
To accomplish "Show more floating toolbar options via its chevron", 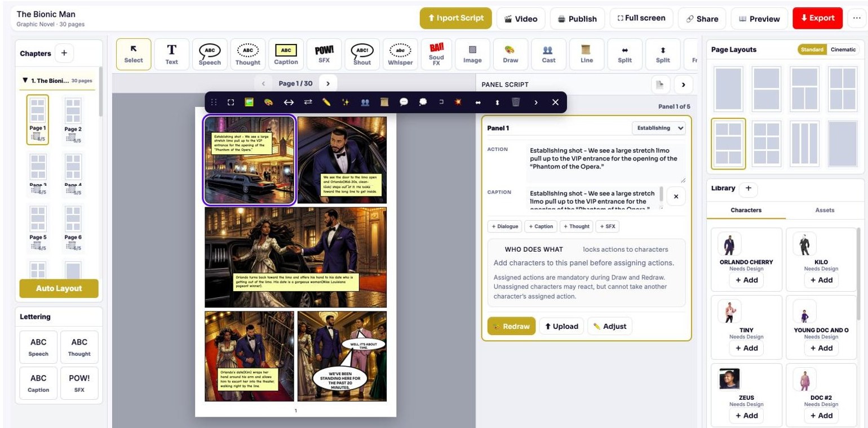I will [x=536, y=102].
